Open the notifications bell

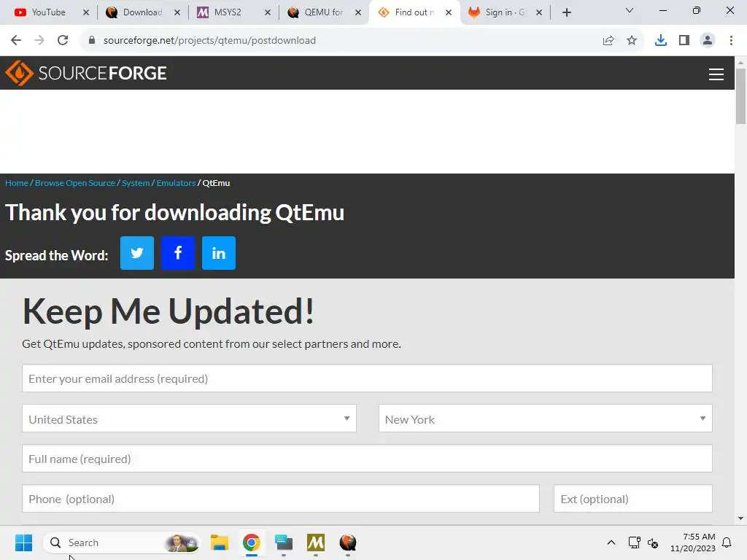(727, 542)
